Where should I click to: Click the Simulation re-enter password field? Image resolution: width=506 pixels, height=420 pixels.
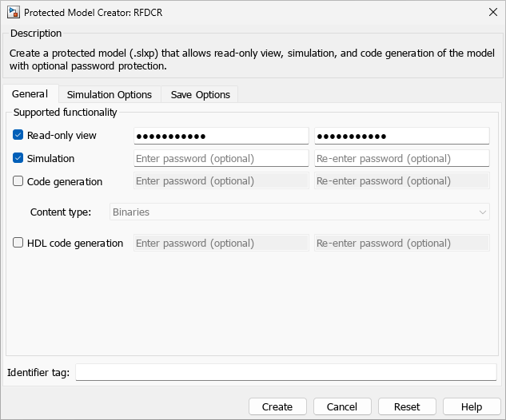(401, 158)
